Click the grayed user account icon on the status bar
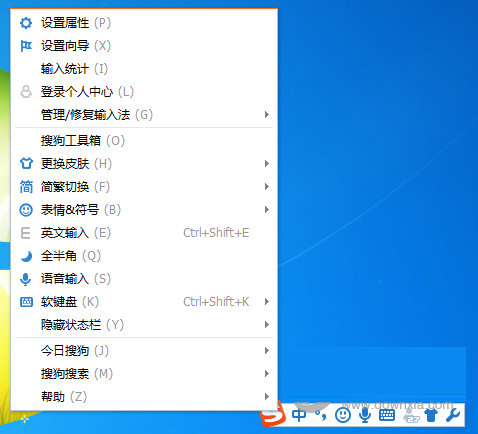 [410, 415]
